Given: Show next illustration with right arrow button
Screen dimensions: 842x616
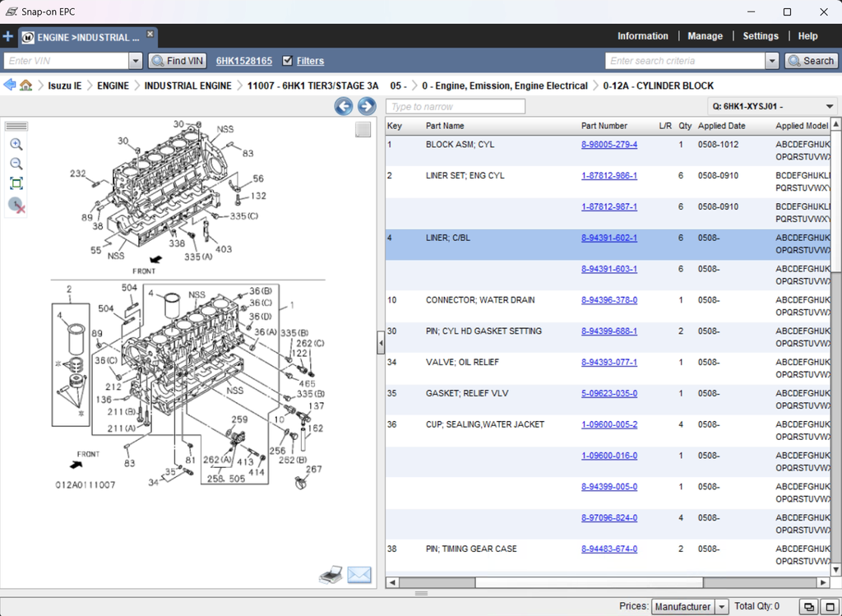Looking at the screenshot, I should tap(367, 106).
